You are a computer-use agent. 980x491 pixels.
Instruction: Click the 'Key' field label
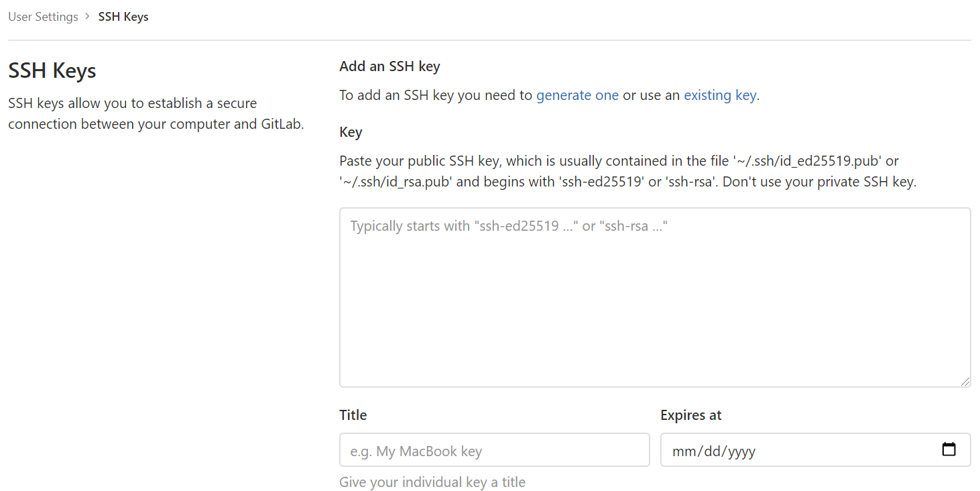point(351,132)
